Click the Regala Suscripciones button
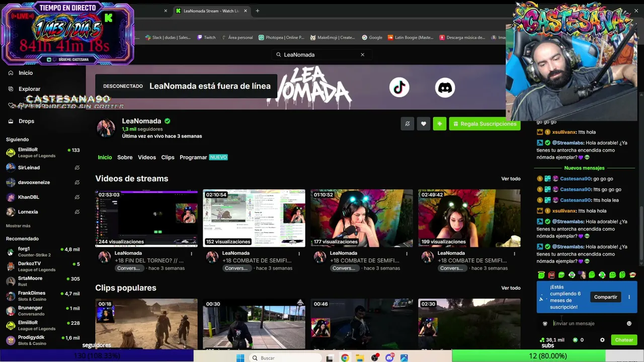The image size is (644, 362). click(x=485, y=124)
